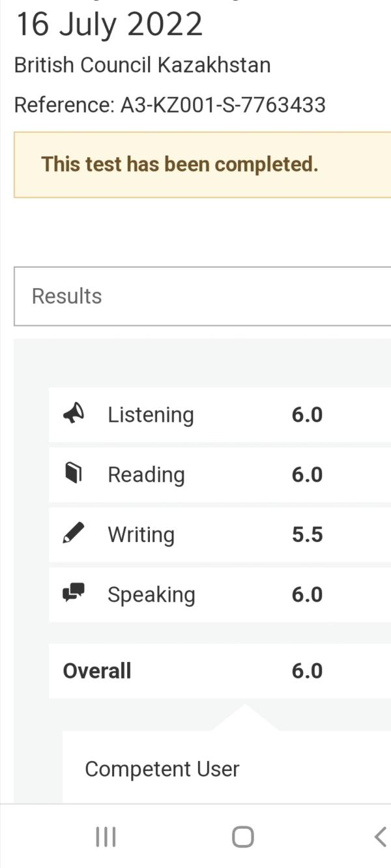The image size is (391, 868).
Task: Open the Results dropdown box
Action: click(203, 296)
